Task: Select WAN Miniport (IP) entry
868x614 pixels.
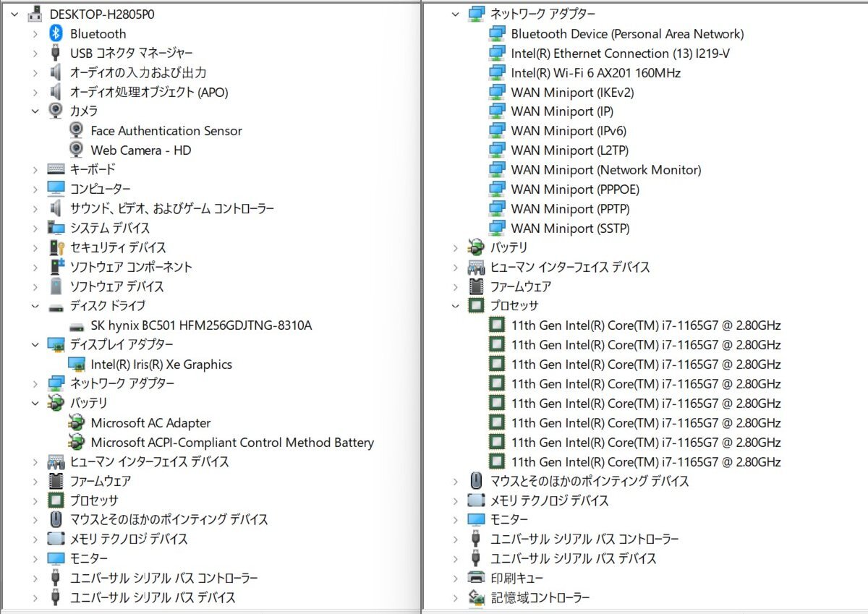Action: [x=562, y=111]
